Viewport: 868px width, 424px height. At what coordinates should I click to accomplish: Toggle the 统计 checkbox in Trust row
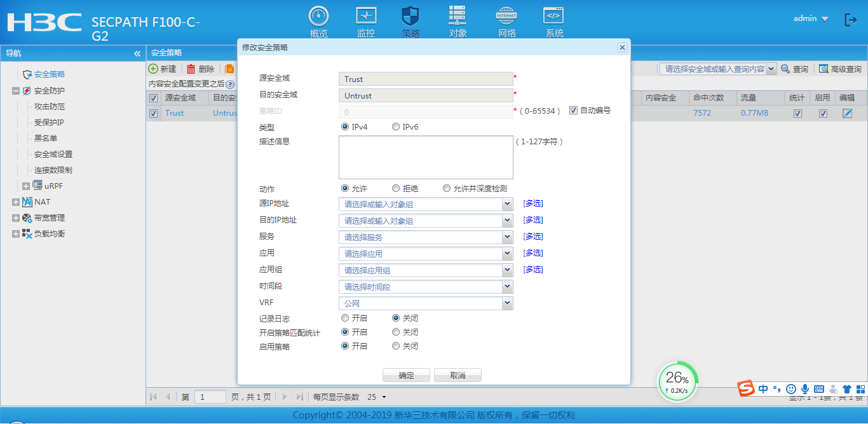[x=797, y=113]
